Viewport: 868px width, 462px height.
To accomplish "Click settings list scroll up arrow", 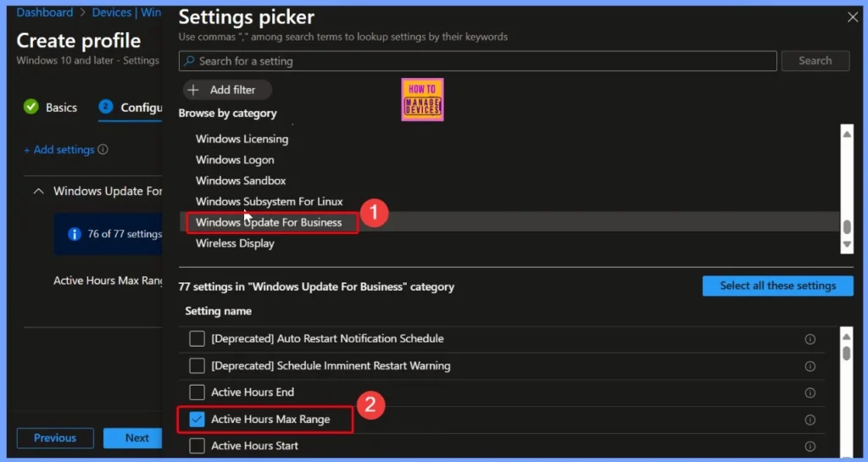I will tap(847, 337).
